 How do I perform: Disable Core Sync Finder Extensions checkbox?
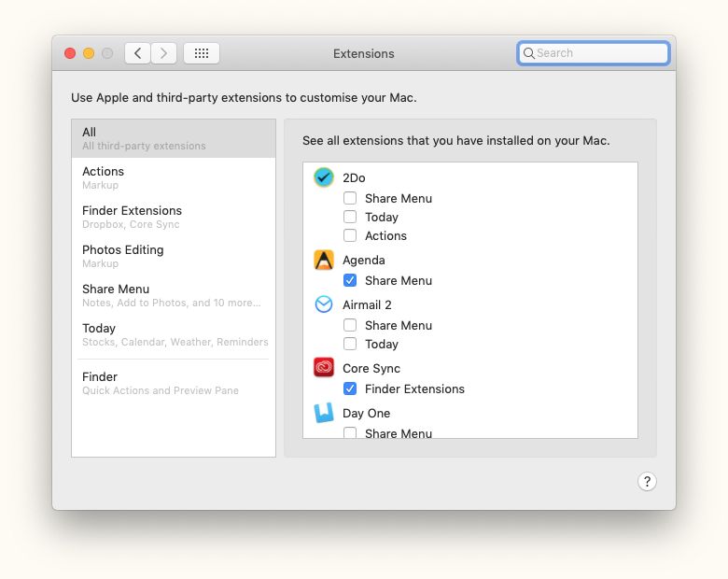click(350, 388)
